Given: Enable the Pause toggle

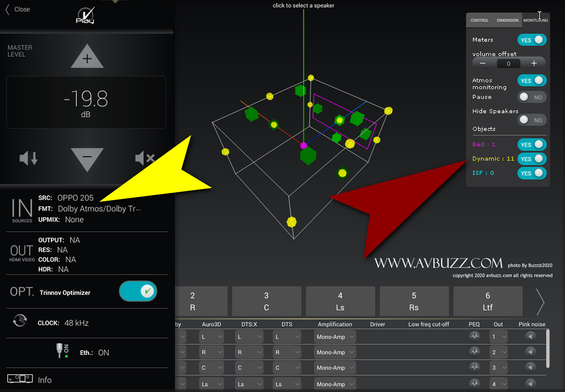Looking at the screenshot, I should [x=532, y=97].
